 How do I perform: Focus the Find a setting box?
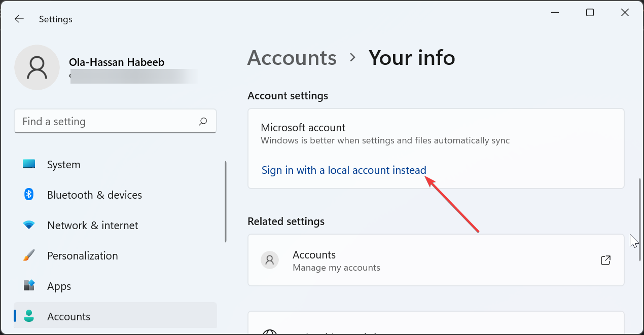click(x=106, y=122)
